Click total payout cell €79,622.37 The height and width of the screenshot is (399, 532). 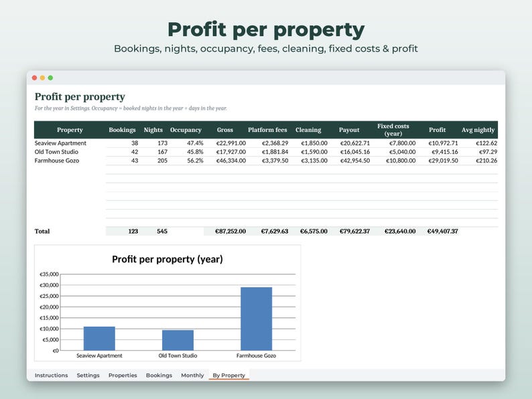354,231
